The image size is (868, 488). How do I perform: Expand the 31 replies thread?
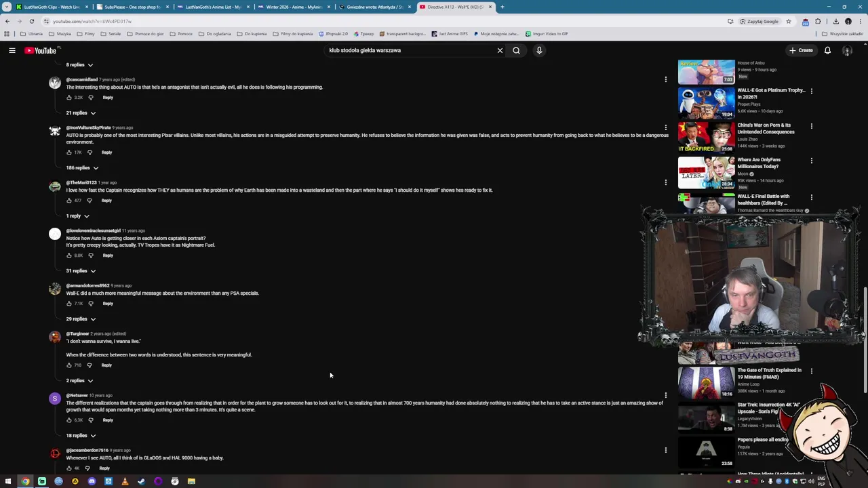[x=81, y=271]
